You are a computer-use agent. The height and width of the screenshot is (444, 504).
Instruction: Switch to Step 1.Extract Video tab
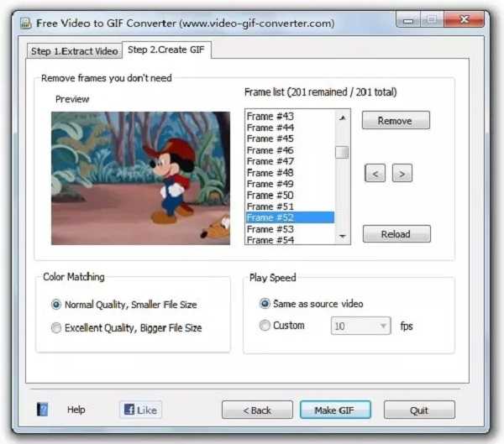(74, 51)
